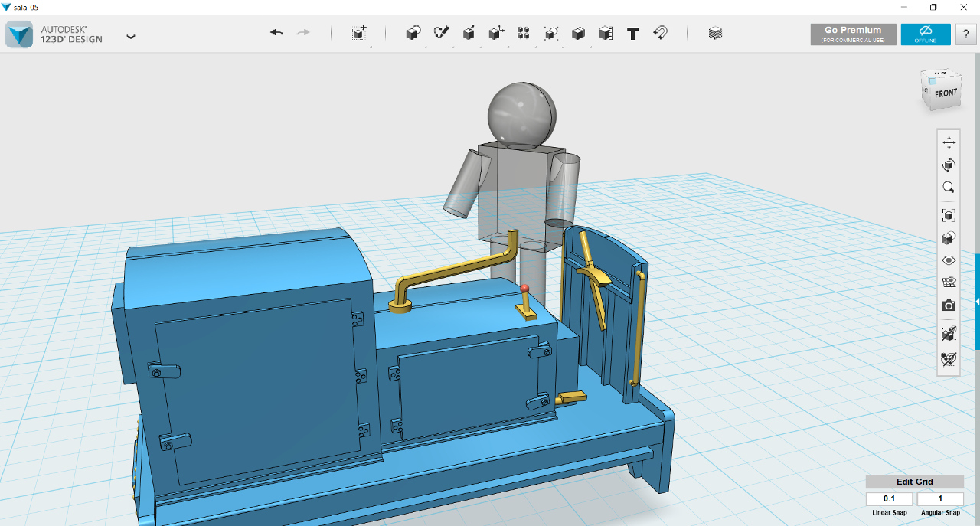Toggle snapping while moving objects
The image size is (980, 526).
pos(949,334)
